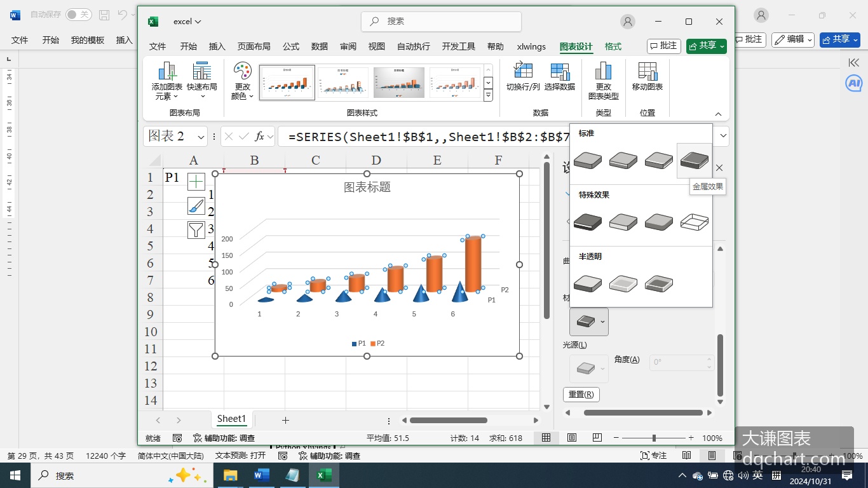The image size is (868, 488).
Task: Switch Excel to Page Break Preview
Action: click(597, 438)
